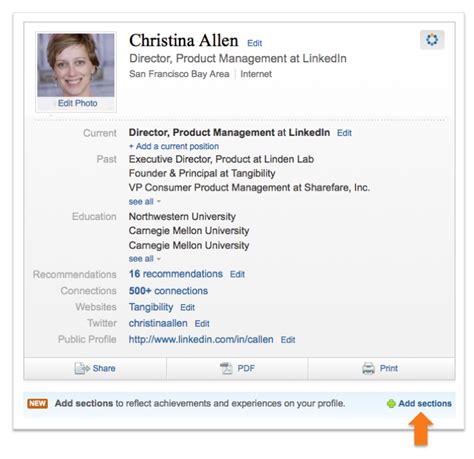Click the Share page icon

pos(82,368)
